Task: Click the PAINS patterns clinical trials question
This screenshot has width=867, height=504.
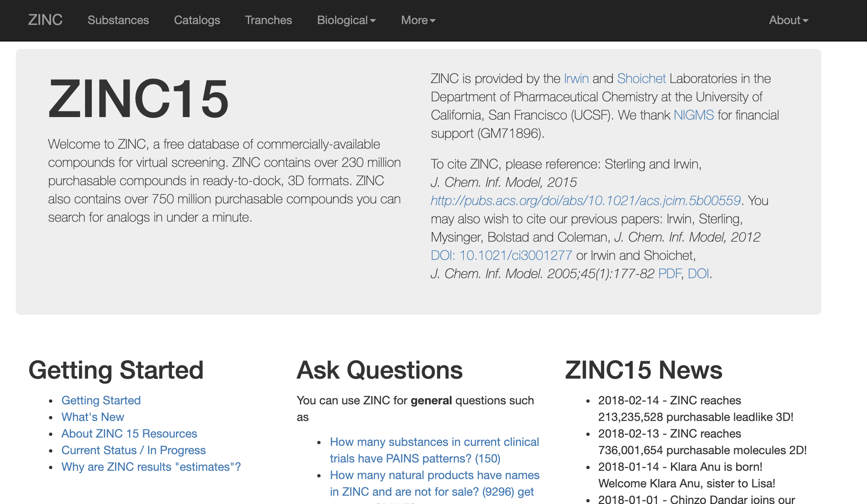Action: pyautogui.click(x=434, y=450)
